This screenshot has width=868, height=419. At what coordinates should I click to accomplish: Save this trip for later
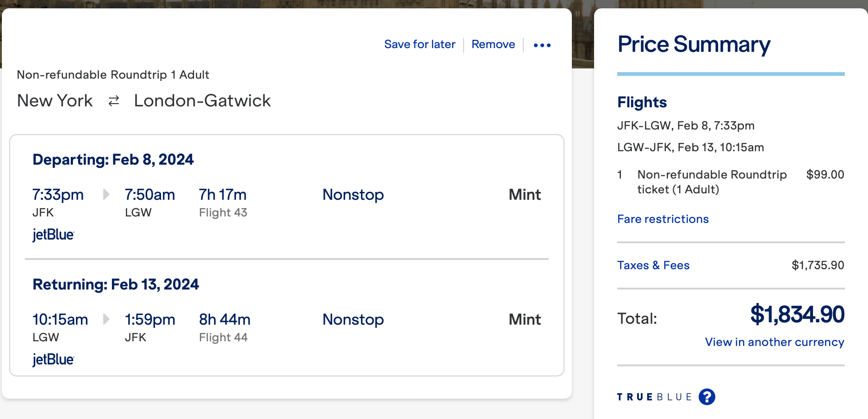[x=420, y=44]
